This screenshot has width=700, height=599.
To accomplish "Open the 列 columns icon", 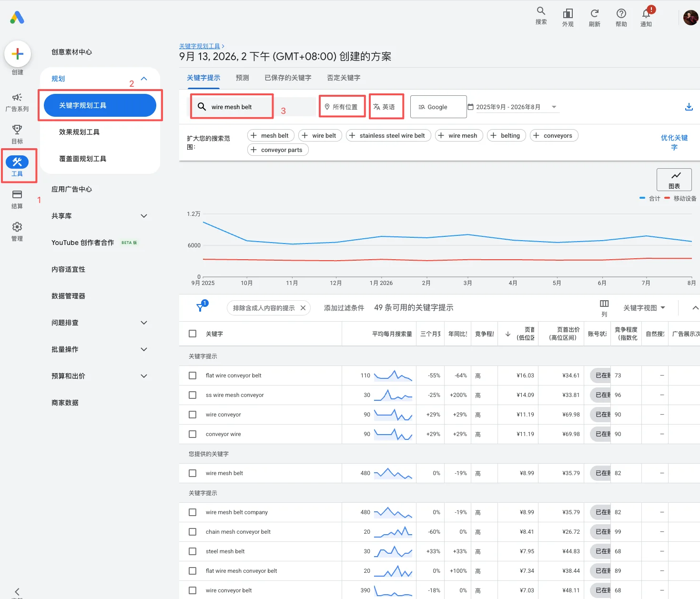I will tap(604, 308).
